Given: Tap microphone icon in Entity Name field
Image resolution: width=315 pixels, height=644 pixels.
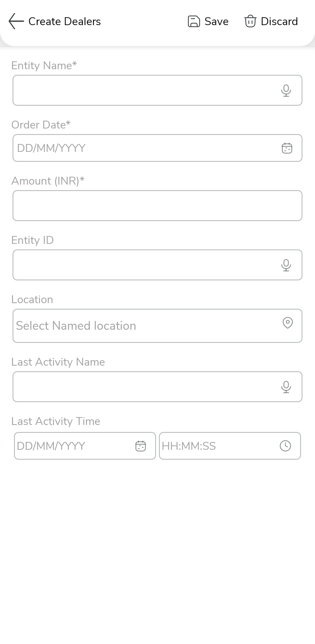Looking at the screenshot, I should click(x=286, y=91).
